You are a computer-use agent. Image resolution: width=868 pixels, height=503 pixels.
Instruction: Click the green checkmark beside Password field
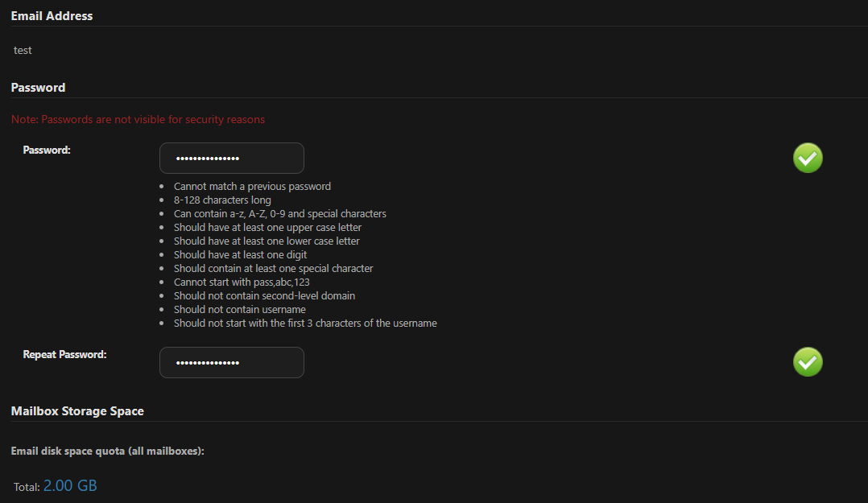[808, 158]
